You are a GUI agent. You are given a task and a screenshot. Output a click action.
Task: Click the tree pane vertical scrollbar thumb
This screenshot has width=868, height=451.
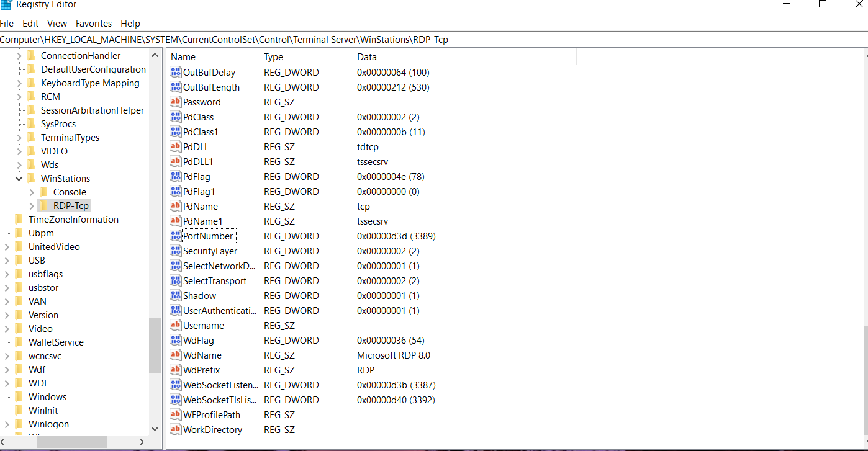pos(155,345)
